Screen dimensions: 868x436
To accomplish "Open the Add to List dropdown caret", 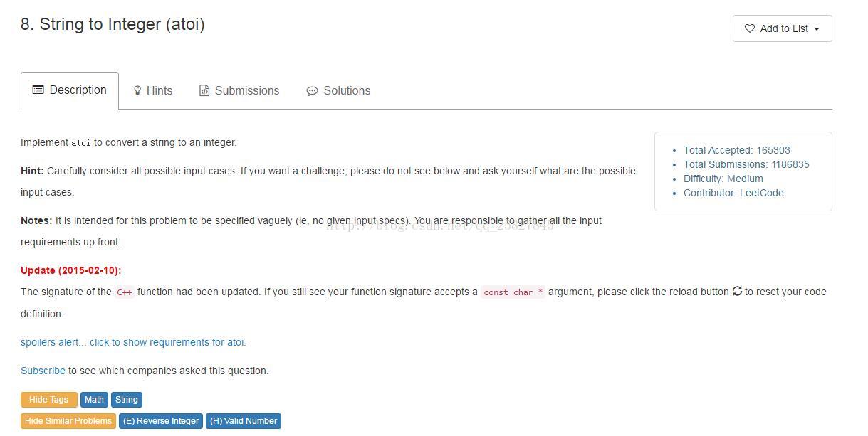I will [x=817, y=29].
